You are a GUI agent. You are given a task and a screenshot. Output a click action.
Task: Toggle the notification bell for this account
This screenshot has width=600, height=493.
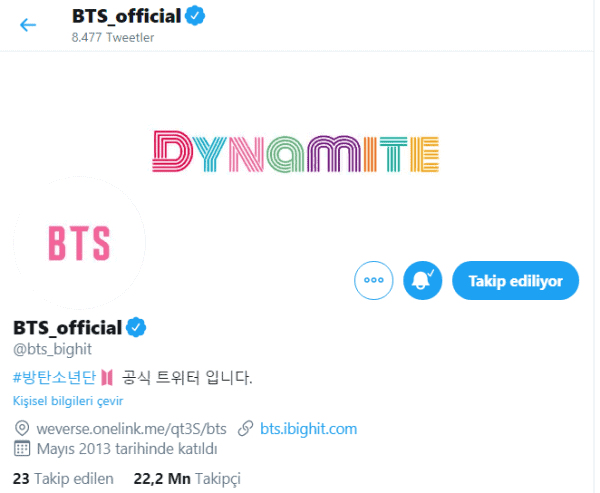click(x=422, y=281)
